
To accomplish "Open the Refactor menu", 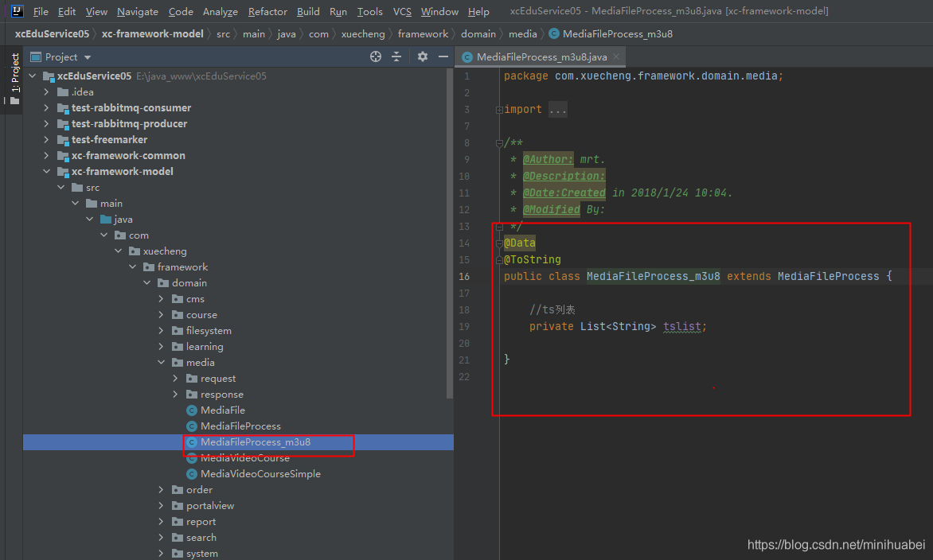I will pyautogui.click(x=267, y=11).
